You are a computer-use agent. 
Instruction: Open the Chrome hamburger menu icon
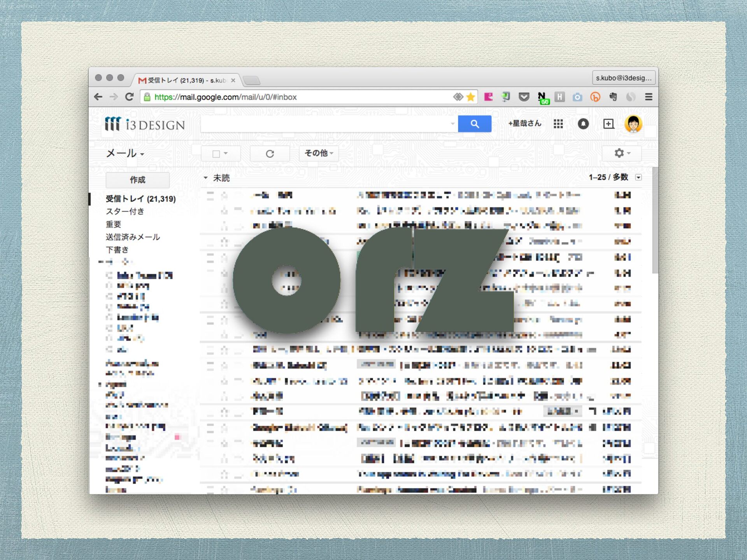[x=648, y=97]
